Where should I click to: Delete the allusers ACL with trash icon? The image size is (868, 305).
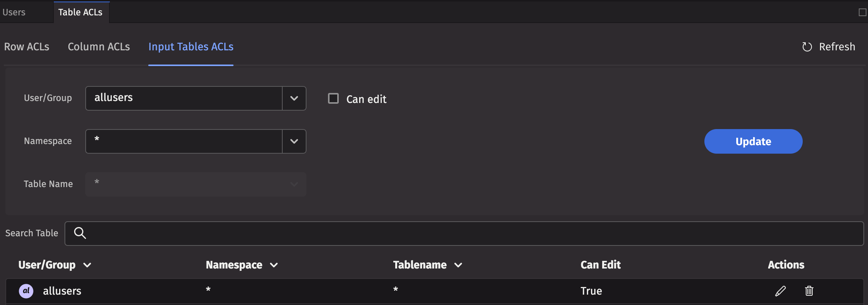[809, 291]
